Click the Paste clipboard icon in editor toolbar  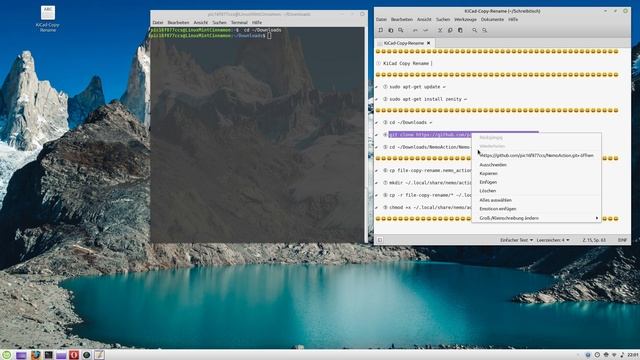coord(460,30)
